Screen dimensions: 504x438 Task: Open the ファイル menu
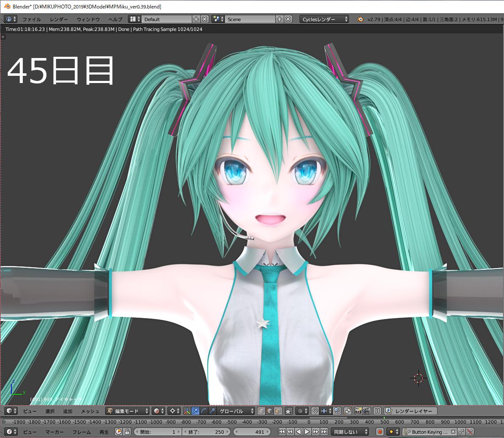[31, 19]
